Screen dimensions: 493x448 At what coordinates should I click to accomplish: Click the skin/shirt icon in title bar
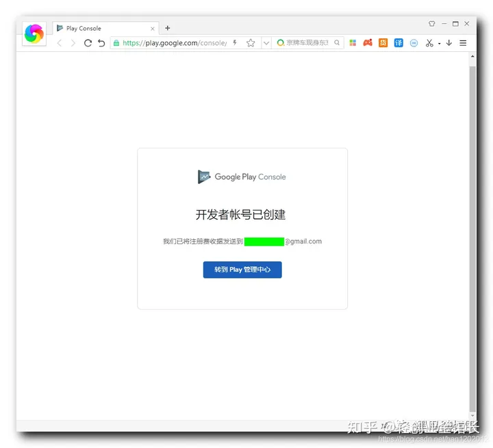(431, 23)
